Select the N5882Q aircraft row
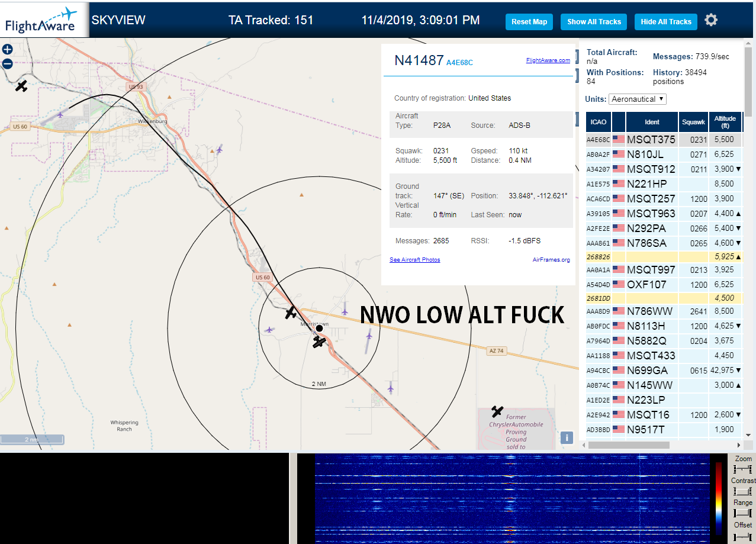The height and width of the screenshot is (544, 756). click(x=664, y=340)
